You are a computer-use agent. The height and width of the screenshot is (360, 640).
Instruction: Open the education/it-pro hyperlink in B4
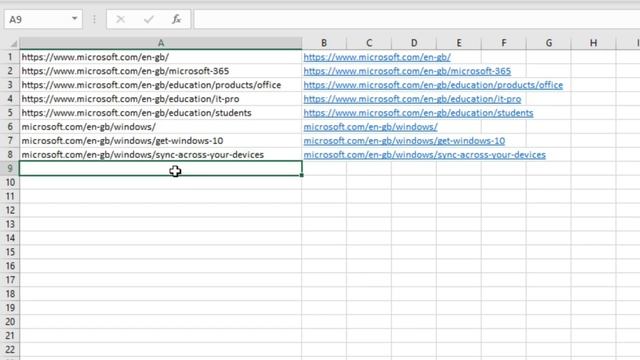pos(412,99)
